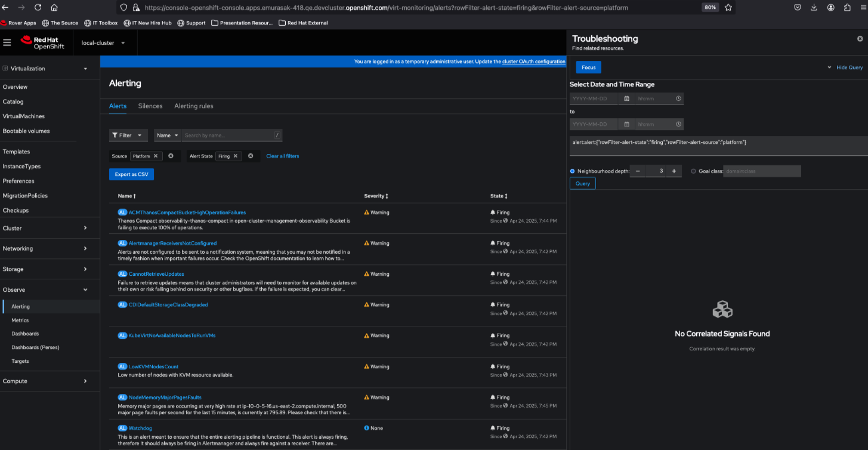Remove the whole Alert State filter group
The width and height of the screenshot is (868, 450).
pos(251,156)
